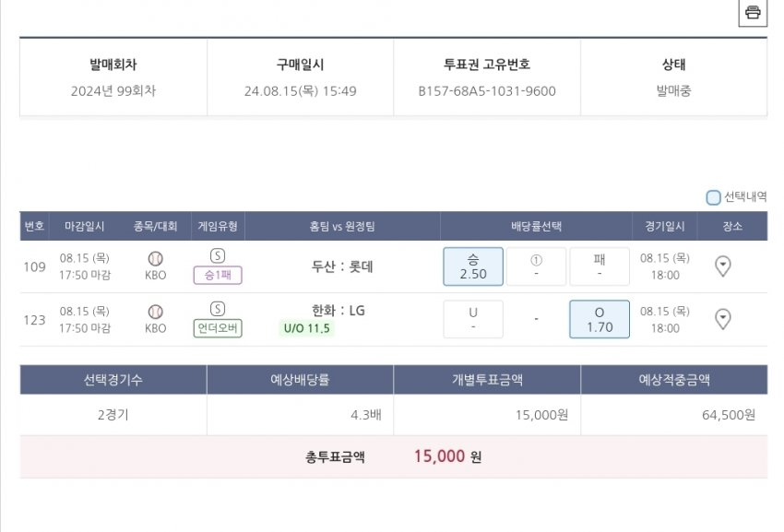This screenshot has width=784, height=532.
Task: Select 승 2.50 odds for 두산
Action: tap(473, 266)
